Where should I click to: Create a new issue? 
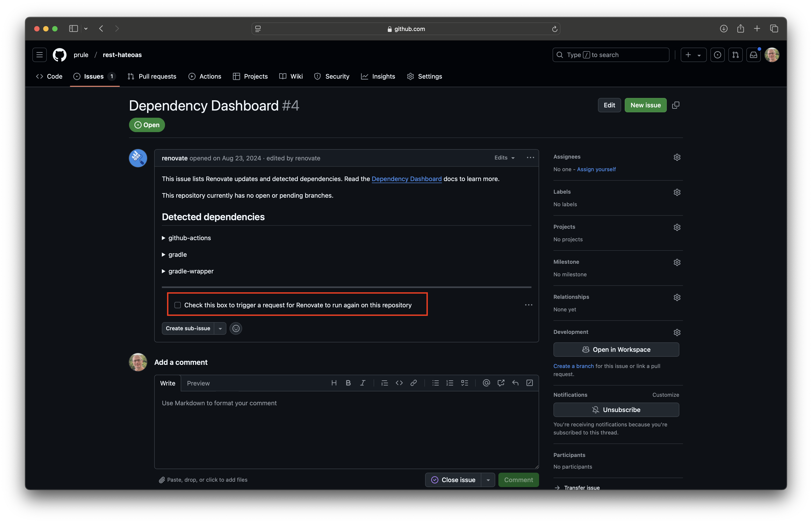pyautogui.click(x=645, y=105)
